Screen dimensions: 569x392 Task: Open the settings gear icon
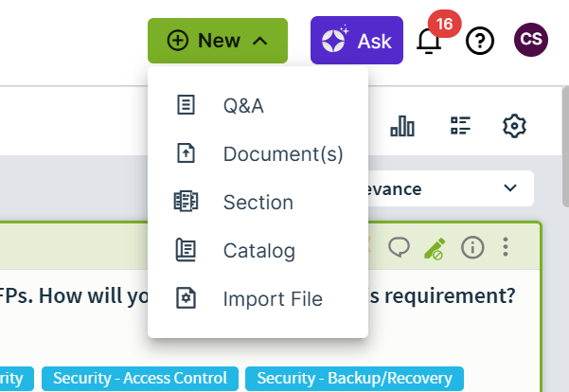point(514,126)
